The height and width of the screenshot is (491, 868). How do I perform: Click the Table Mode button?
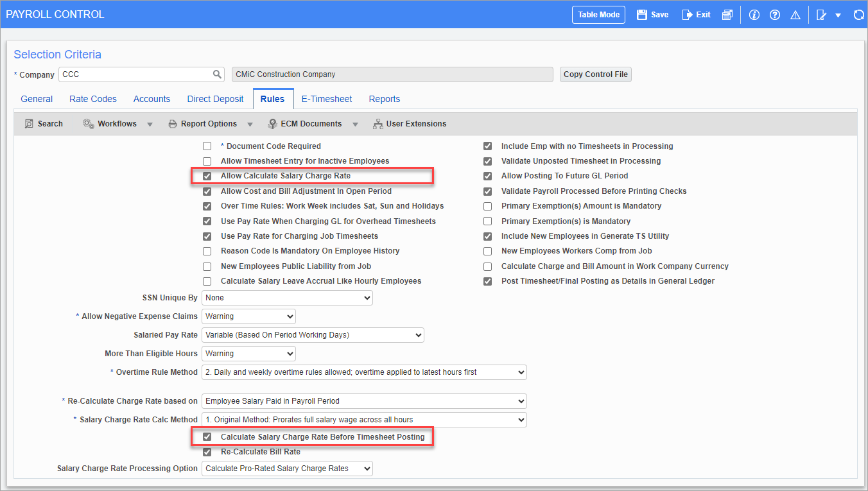[x=598, y=15]
